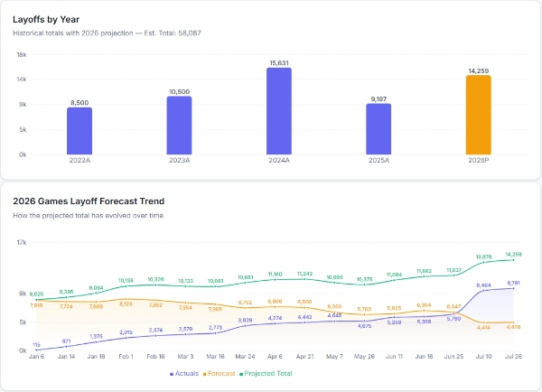This screenshot has width=542, height=392.
Task: Select the Apr 21 projected total point 11,242
Action: pos(304,279)
